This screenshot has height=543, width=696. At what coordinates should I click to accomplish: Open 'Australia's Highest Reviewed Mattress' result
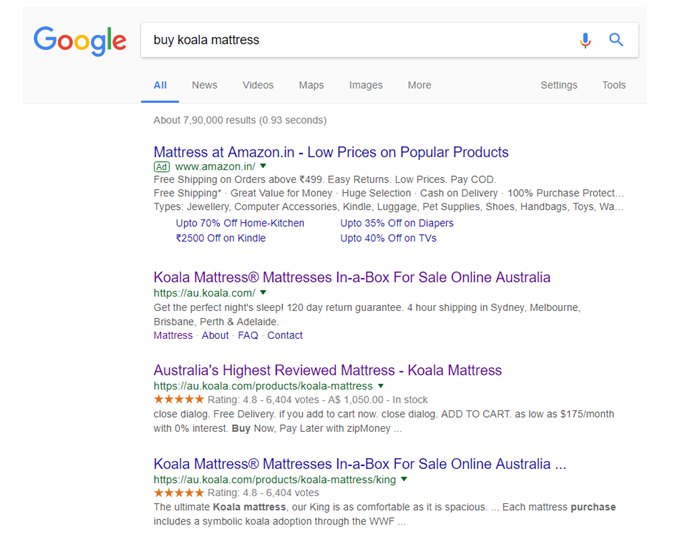pos(327,370)
